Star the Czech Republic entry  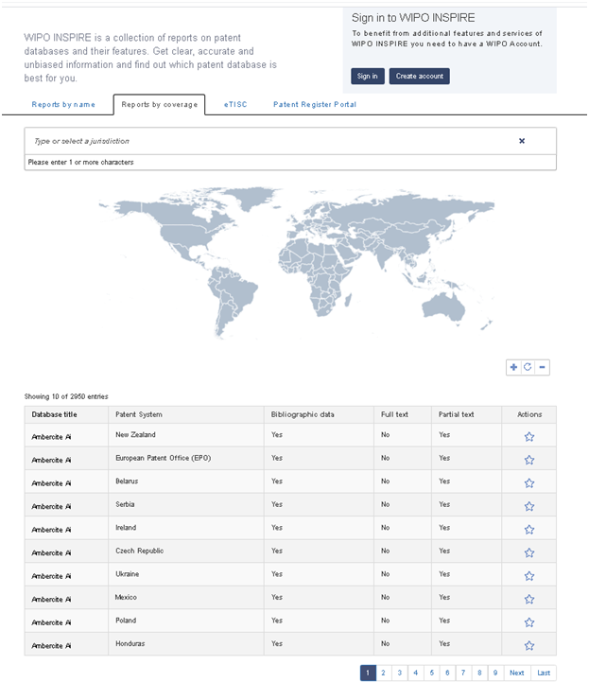tap(529, 552)
